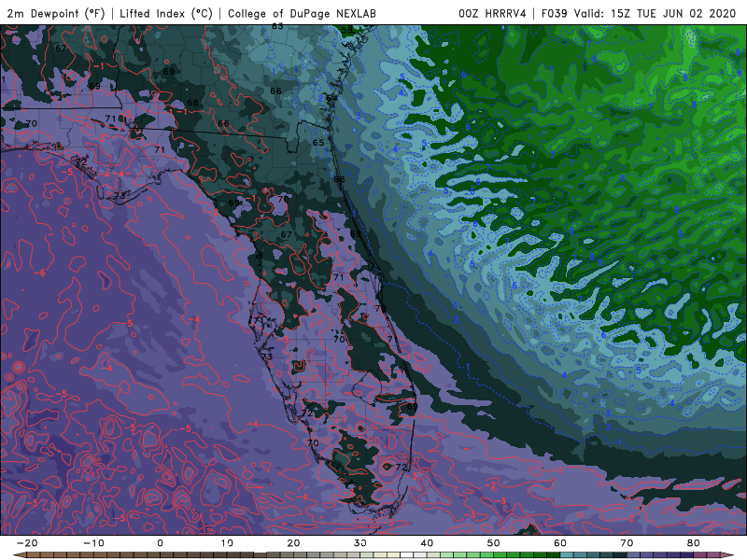This screenshot has width=747, height=560.
Task: Click the '-10' color scale label
Action: pyautogui.click(x=93, y=543)
